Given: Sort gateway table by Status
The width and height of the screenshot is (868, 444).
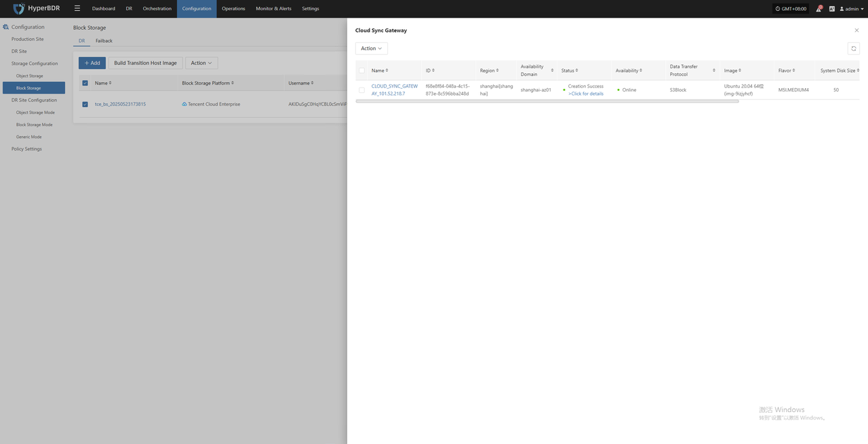Looking at the screenshot, I should tap(577, 70).
